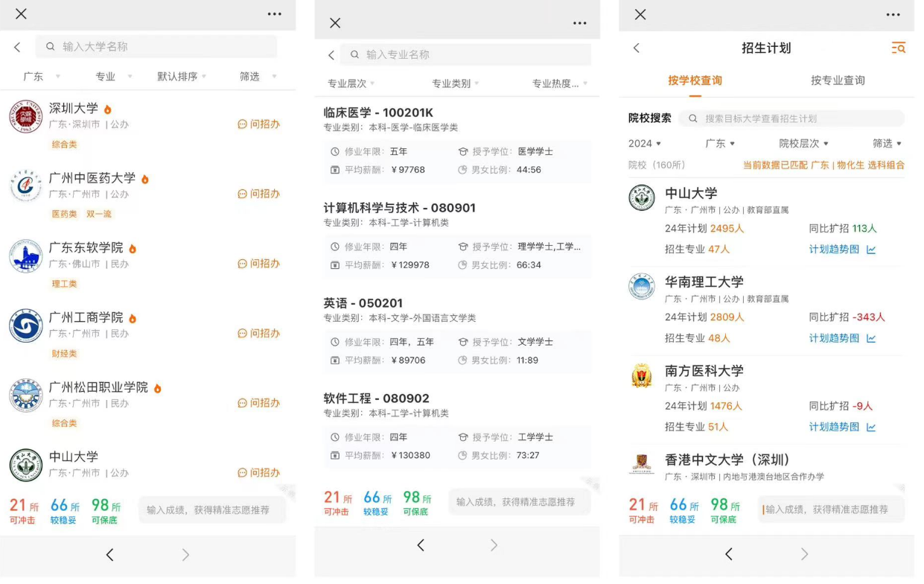Expand the 广东 province dropdown in school list

pyautogui.click(x=42, y=76)
